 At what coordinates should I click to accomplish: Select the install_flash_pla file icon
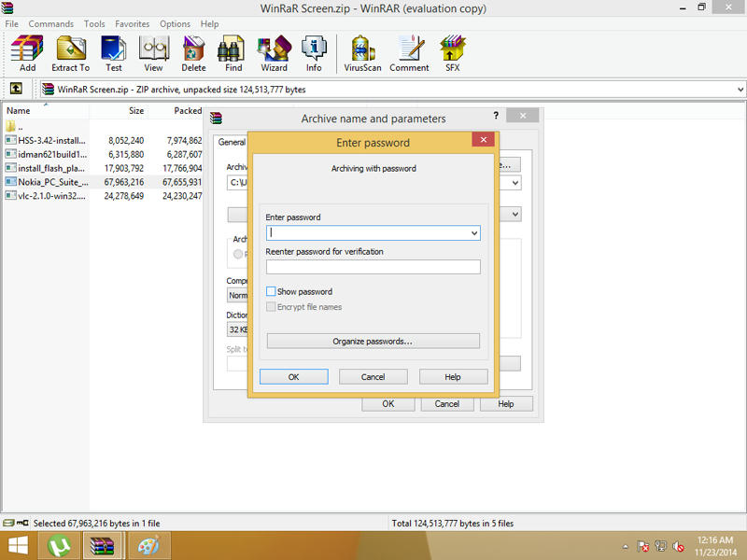pos(10,168)
